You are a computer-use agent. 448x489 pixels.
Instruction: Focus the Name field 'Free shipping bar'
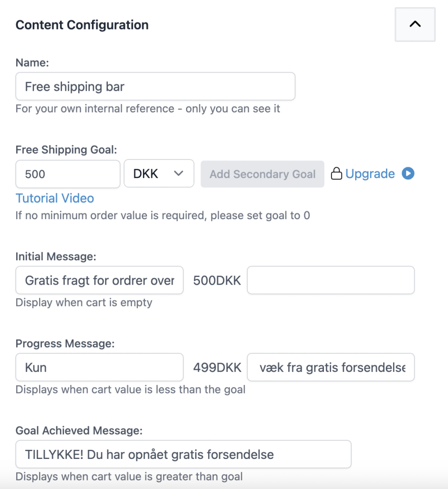tap(156, 86)
